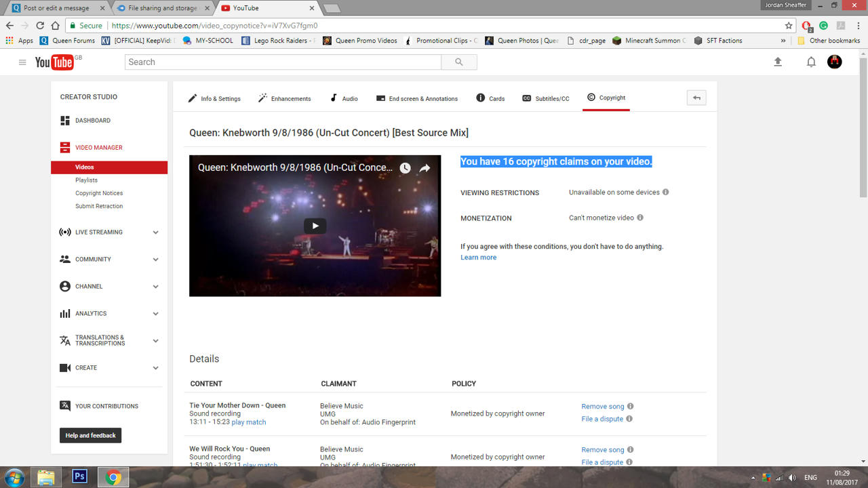The image size is (868, 488).
Task: Click the share arrow on the video
Action: (425, 168)
